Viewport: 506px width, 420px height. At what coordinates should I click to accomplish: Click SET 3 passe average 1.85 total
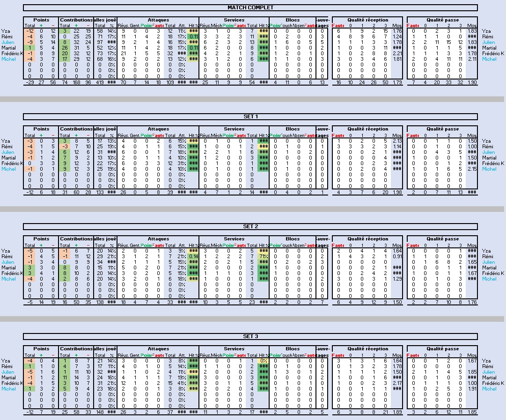[x=472, y=412]
